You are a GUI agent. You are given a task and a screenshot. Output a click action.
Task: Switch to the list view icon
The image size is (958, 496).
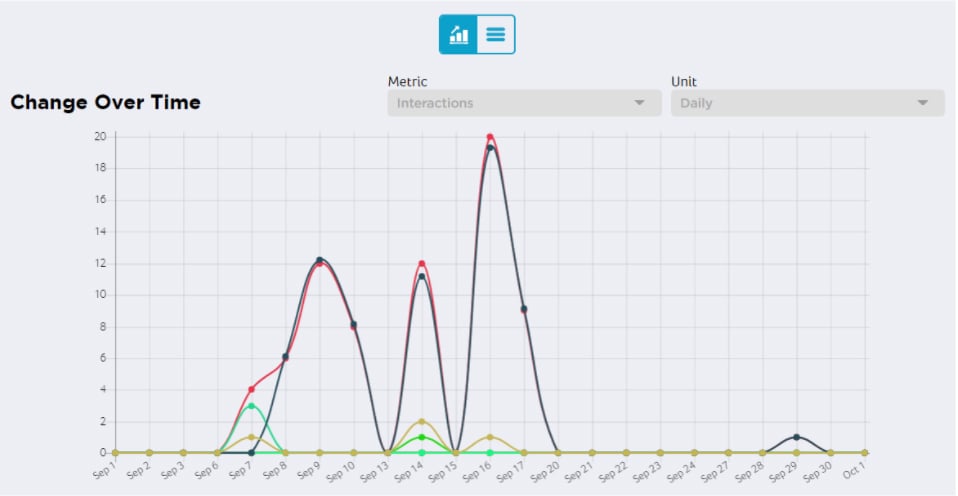(x=496, y=35)
